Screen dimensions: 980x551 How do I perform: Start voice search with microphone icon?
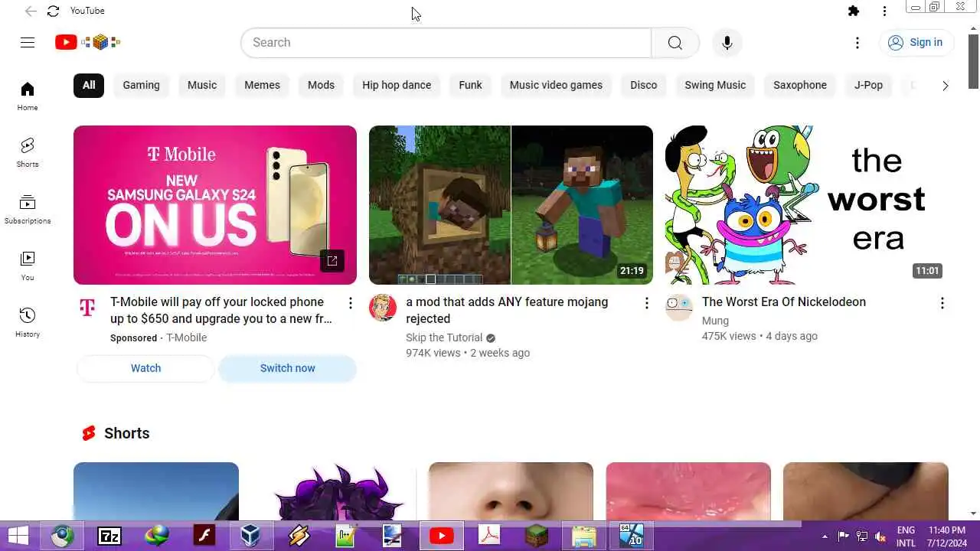(727, 43)
